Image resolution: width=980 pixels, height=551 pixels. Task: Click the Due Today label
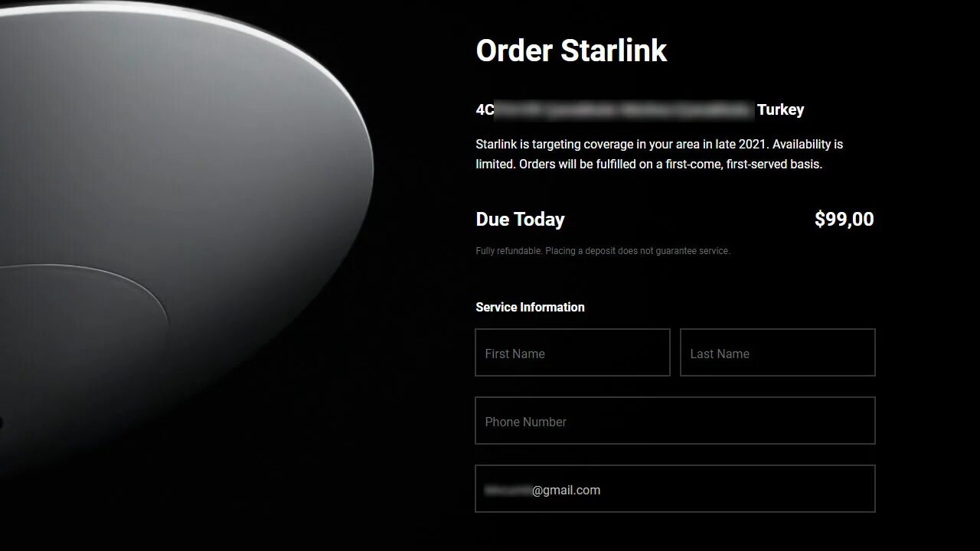pyautogui.click(x=520, y=219)
